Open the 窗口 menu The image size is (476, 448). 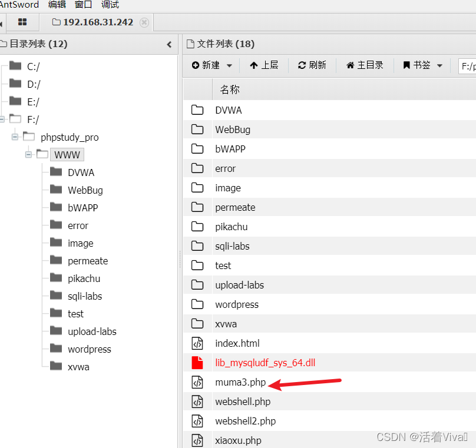(84, 5)
